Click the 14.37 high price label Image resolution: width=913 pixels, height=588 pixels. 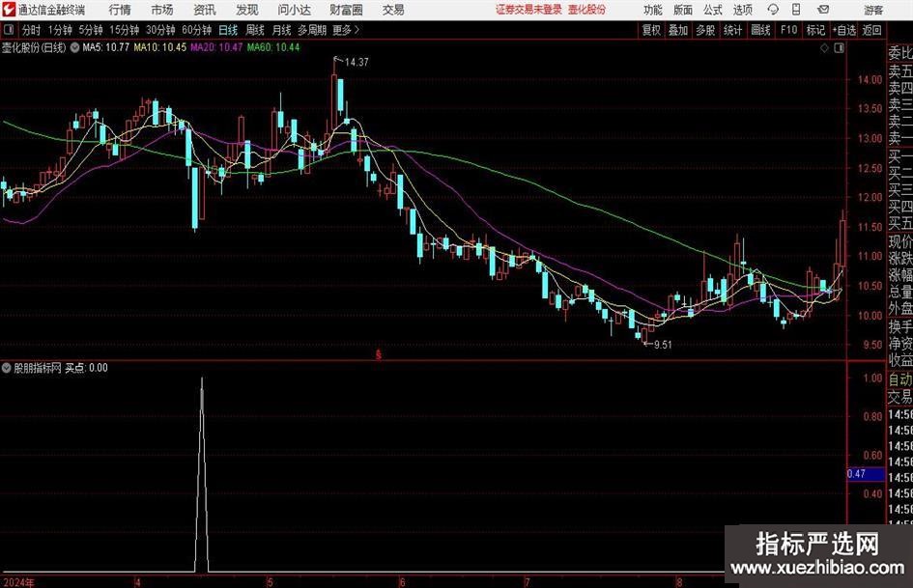[x=357, y=62]
